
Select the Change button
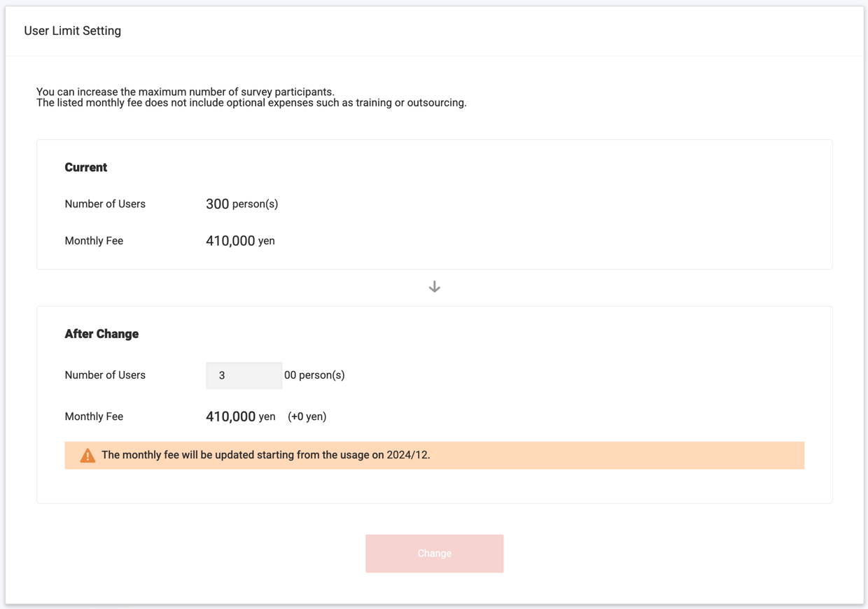(x=434, y=553)
